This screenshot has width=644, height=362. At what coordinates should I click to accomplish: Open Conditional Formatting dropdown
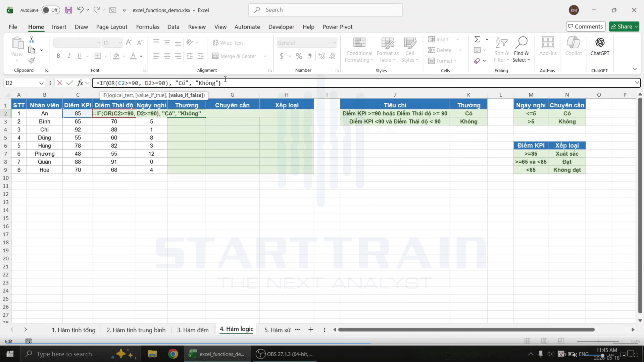359,50
